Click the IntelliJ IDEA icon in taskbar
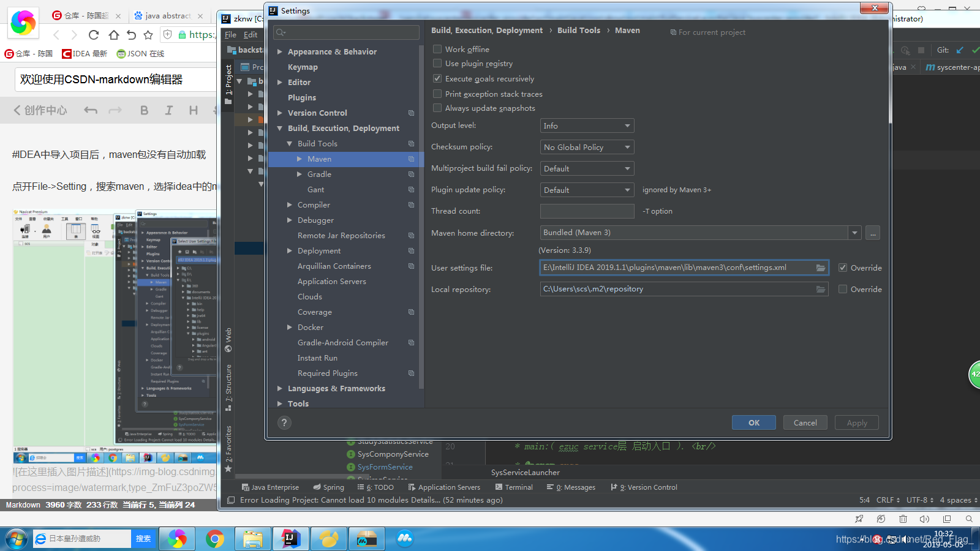This screenshot has width=980, height=551. (x=290, y=539)
